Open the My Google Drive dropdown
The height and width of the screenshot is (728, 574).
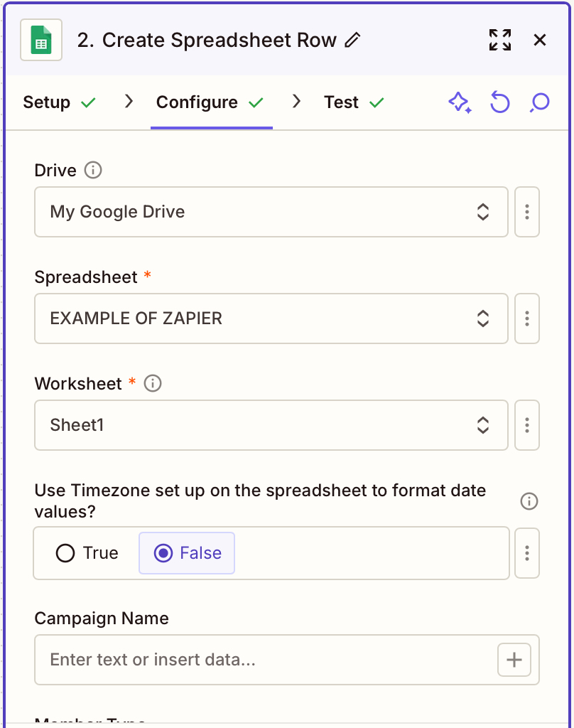[271, 212]
